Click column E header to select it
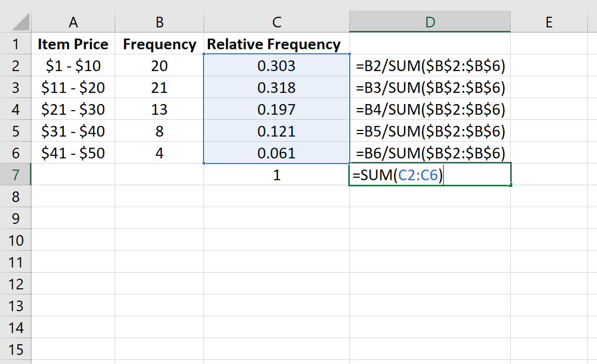 [549, 21]
